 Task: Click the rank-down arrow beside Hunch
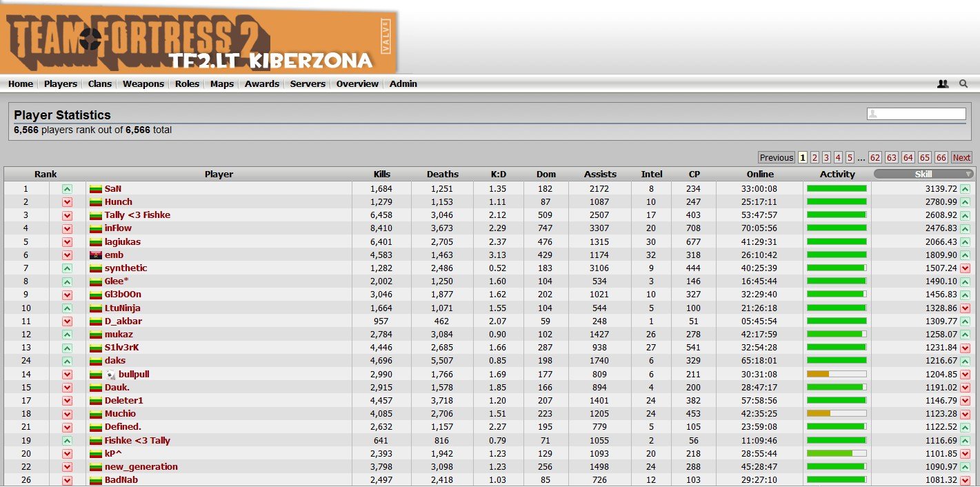point(67,202)
